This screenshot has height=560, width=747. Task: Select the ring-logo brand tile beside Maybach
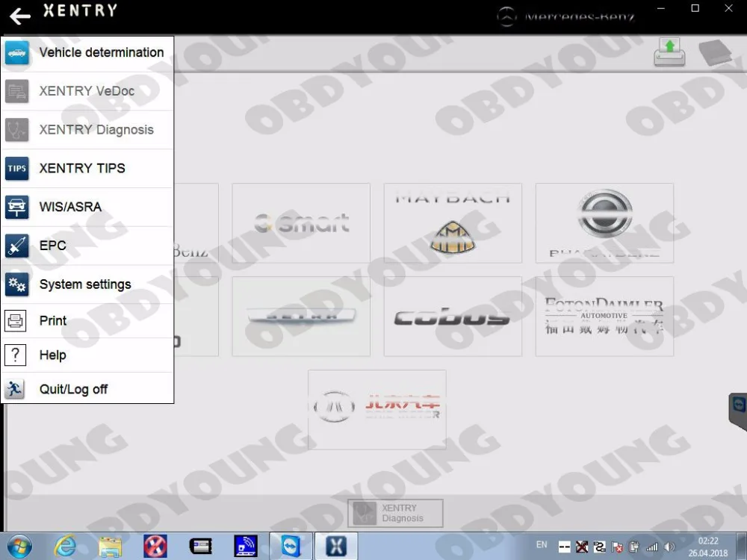point(604,223)
